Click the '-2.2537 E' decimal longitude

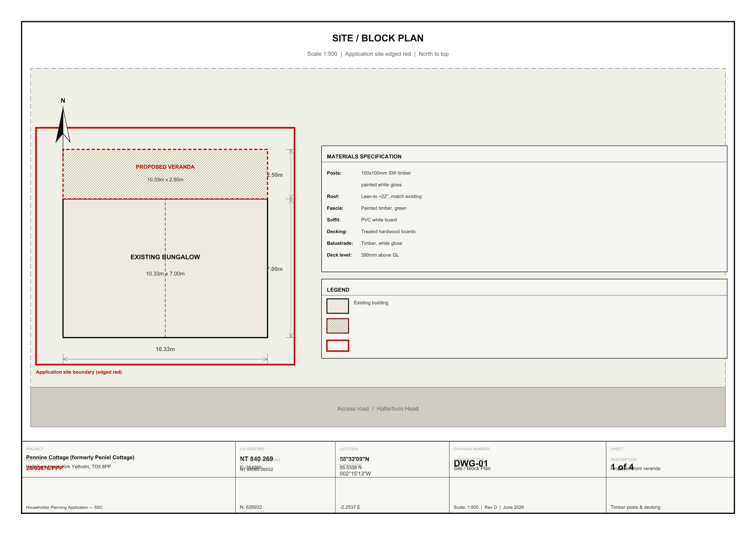click(x=350, y=507)
